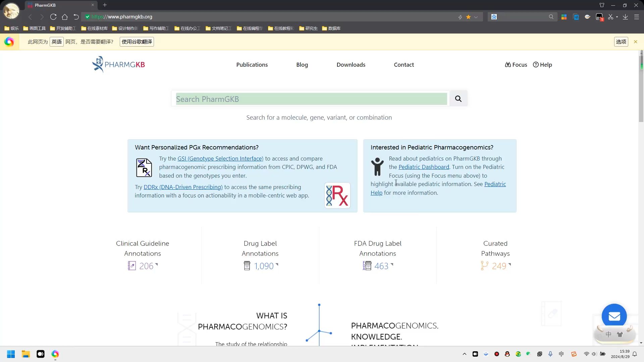Open the GSI (Genotype Selection Interface) link
Screen dimensions: 644x362
pyautogui.click(x=220, y=159)
